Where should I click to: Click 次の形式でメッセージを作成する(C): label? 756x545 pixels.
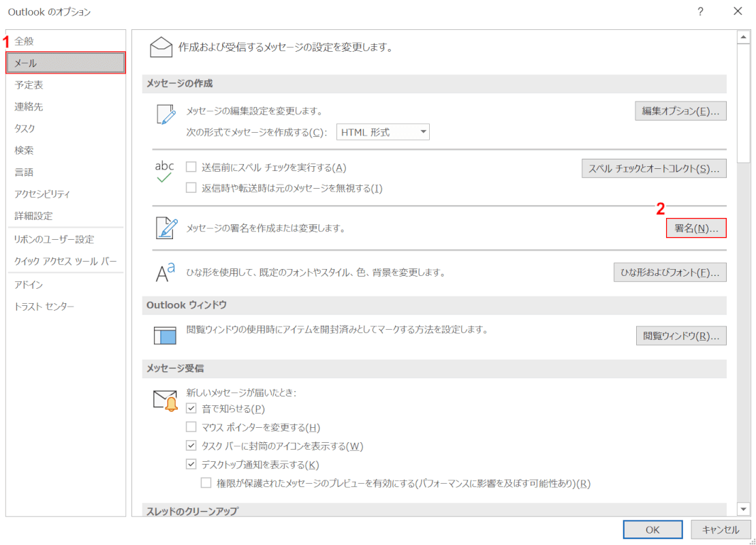(x=257, y=132)
